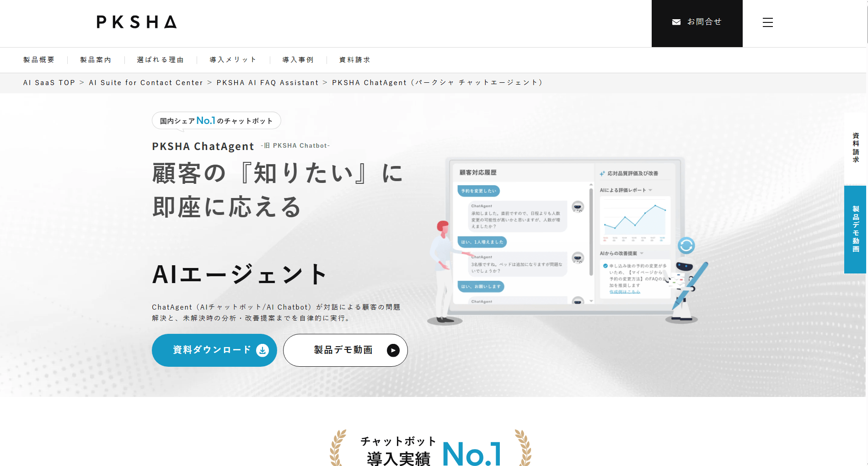Click the AIエージェント headline
Viewport: 868px width, 466px height.
click(240, 274)
